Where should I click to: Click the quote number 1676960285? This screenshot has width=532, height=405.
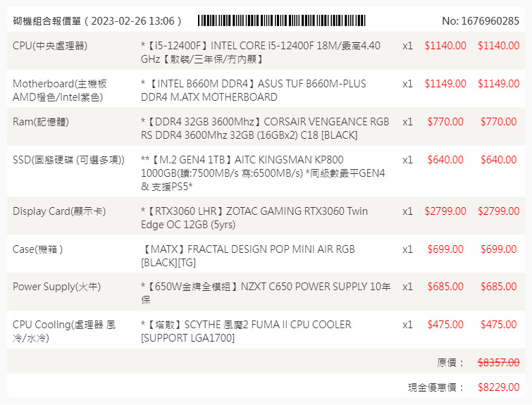(x=480, y=21)
